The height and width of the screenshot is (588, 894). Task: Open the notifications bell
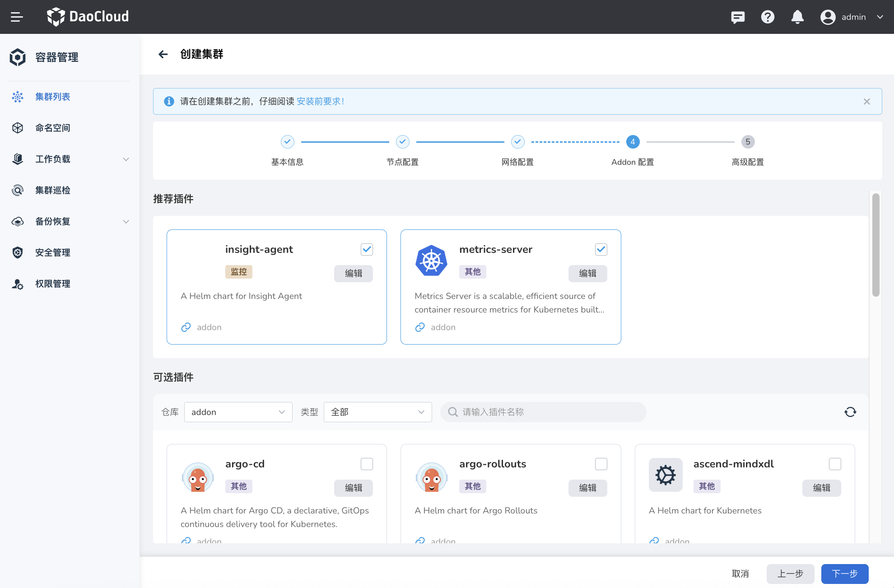tap(797, 17)
